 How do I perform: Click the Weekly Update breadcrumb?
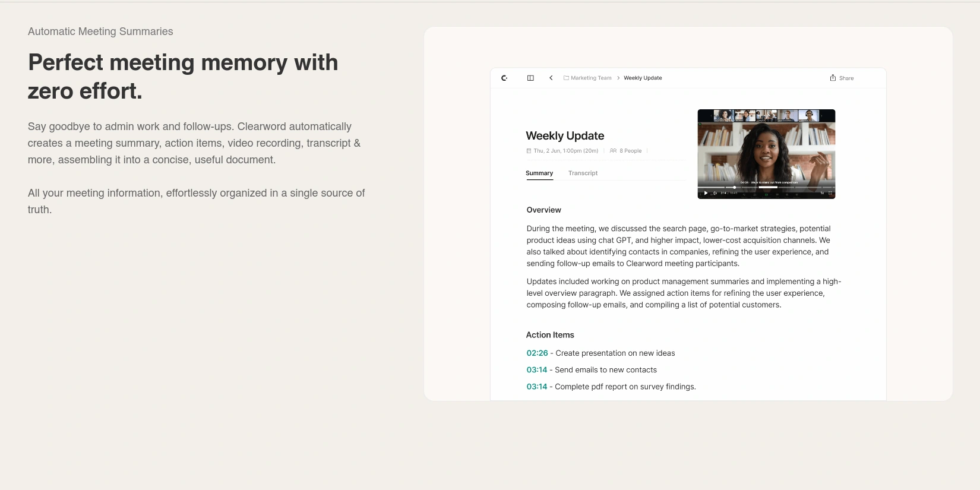(x=643, y=78)
